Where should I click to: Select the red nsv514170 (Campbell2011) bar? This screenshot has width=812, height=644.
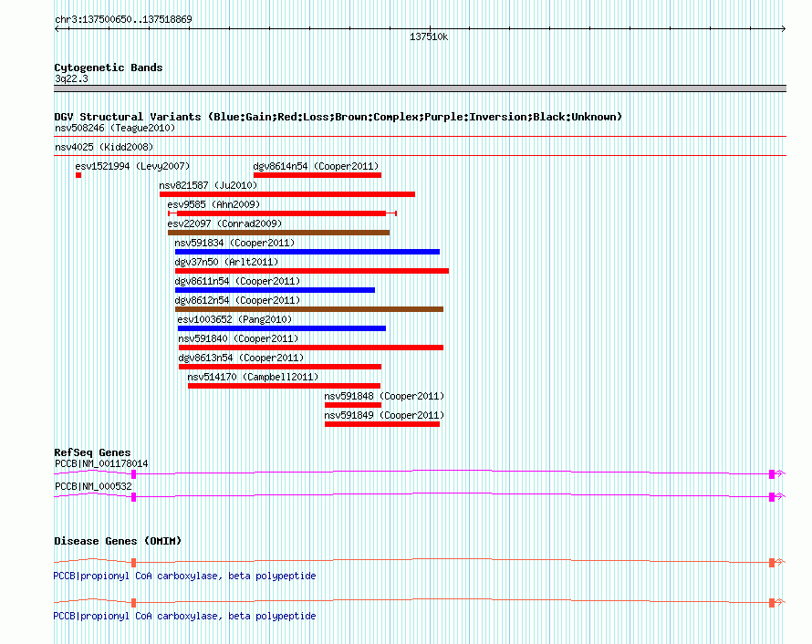(285, 386)
